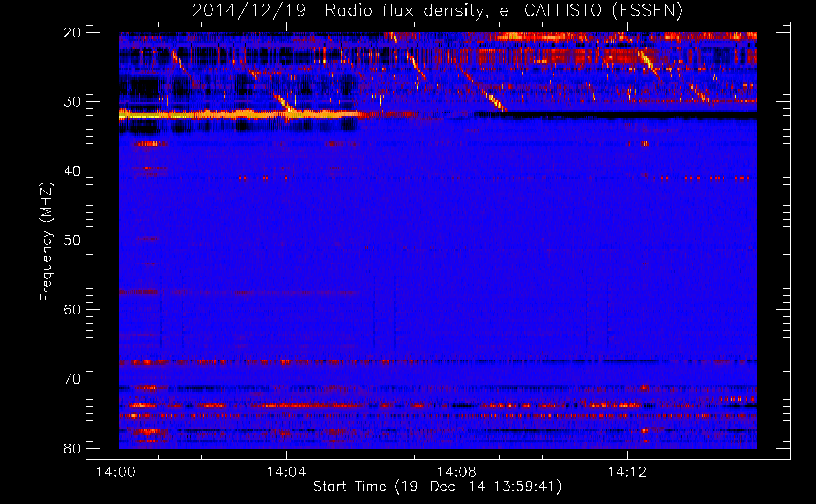The height and width of the screenshot is (504, 816).
Task: Click the '20' frequency tick label
Action: 73,33
